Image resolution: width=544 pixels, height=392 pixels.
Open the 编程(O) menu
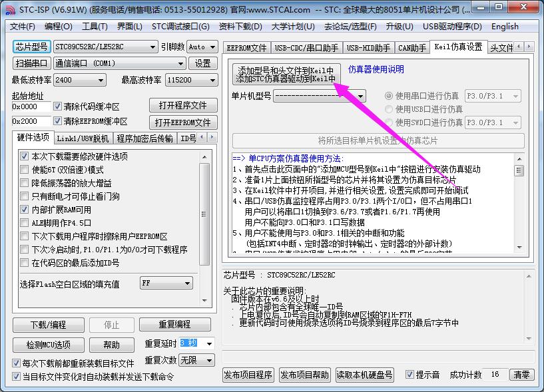pyautogui.click(x=59, y=27)
